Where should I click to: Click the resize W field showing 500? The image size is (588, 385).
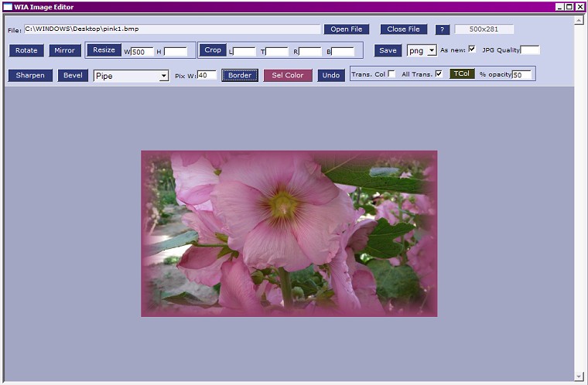pyautogui.click(x=142, y=52)
